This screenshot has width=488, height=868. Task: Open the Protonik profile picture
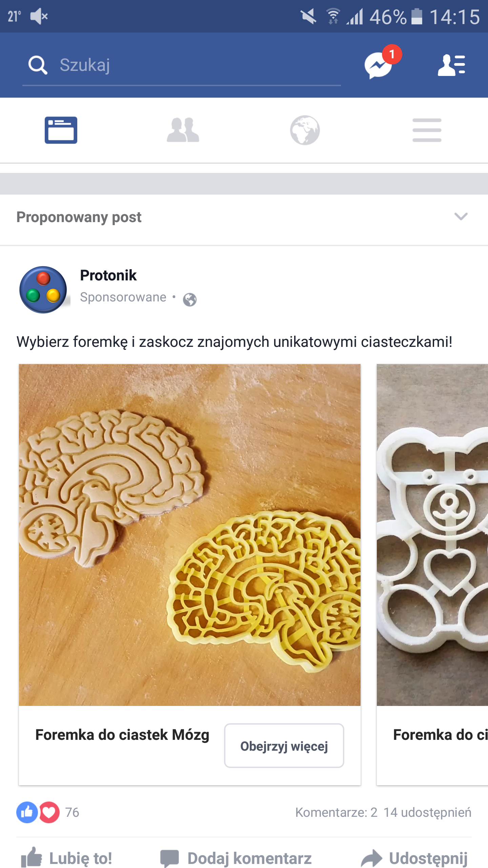click(43, 290)
